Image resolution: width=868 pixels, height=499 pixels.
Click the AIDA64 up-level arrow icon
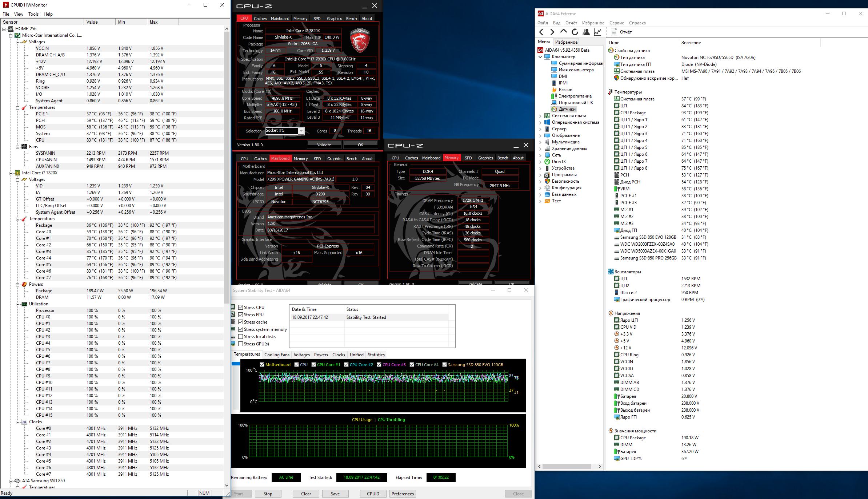click(x=563, y=32)
